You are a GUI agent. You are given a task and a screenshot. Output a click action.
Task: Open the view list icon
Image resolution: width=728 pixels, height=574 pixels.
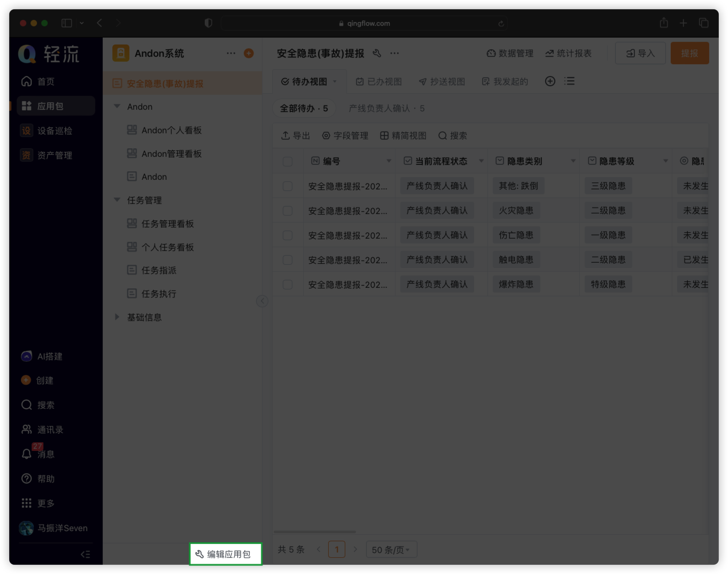[x=570, y=81]
